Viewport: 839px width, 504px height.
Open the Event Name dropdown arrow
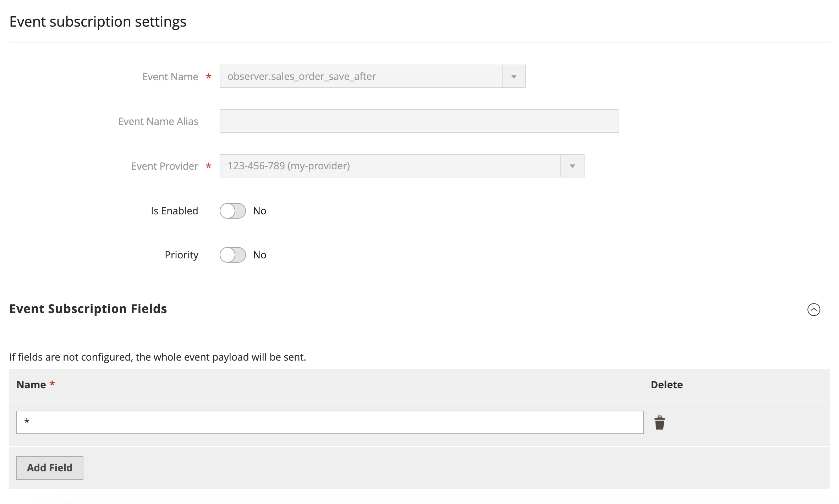click(x=514, y=76)
